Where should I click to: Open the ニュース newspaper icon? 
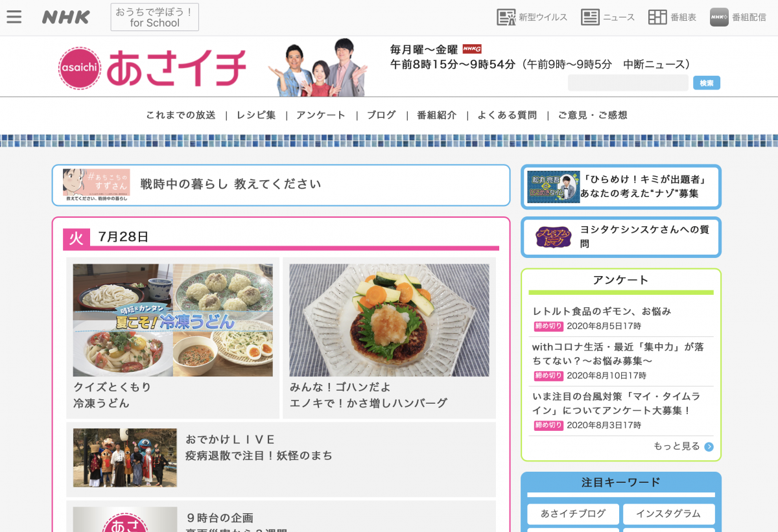pyautogui.click(x=590, y=17)
